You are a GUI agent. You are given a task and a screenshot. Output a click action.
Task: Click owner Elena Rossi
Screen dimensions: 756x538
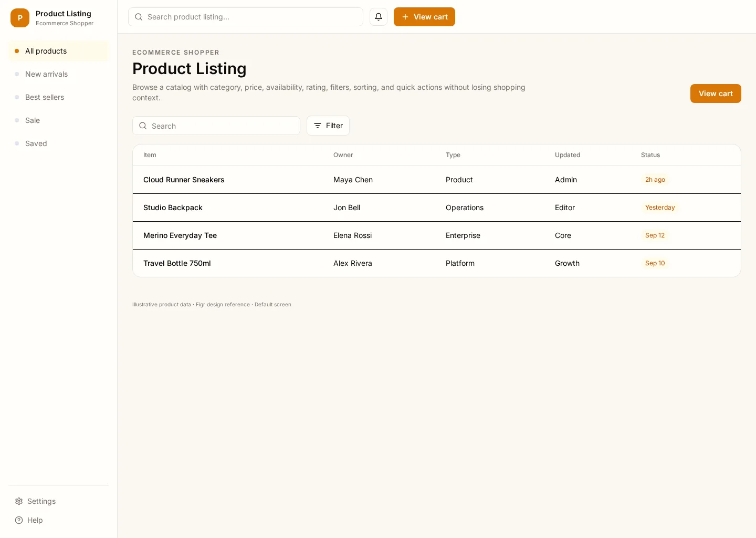tap(353, 235)
